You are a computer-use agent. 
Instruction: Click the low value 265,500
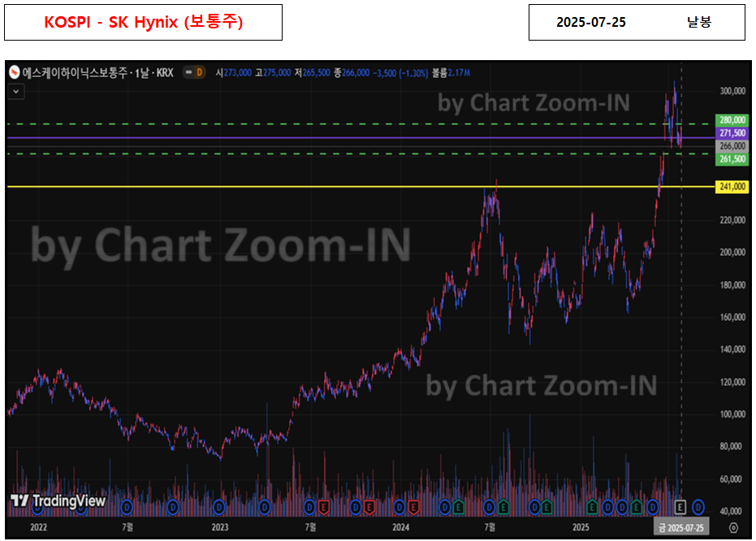pos(317,72)
